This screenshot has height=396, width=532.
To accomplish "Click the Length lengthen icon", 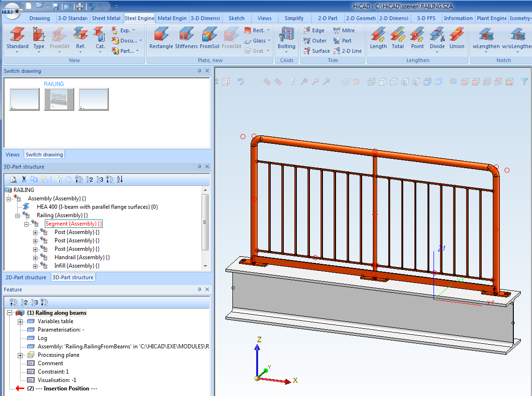I will pyautogui.click(x=378, y=35).
